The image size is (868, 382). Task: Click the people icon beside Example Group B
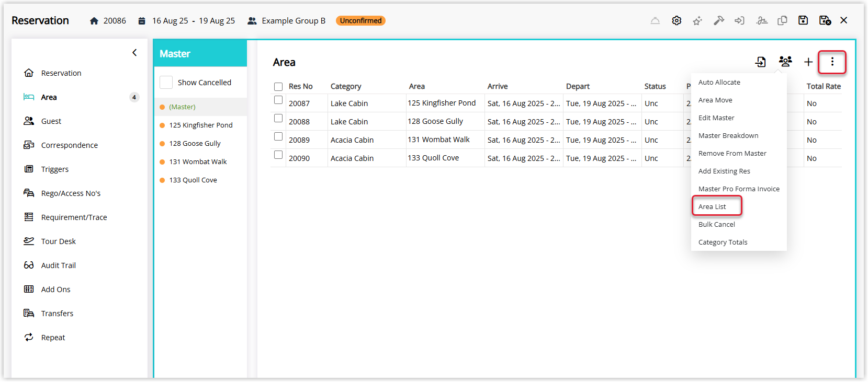tap(252, 21)
